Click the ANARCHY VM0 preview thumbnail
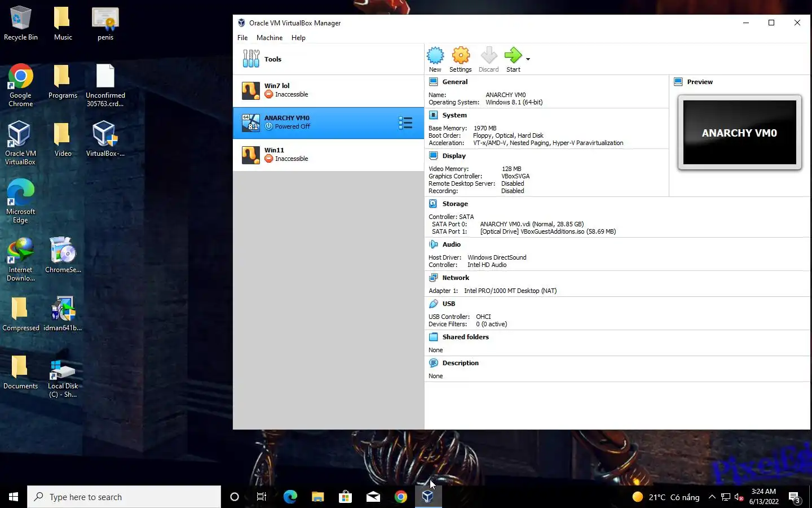812x508 pixels. click(739, 133)
